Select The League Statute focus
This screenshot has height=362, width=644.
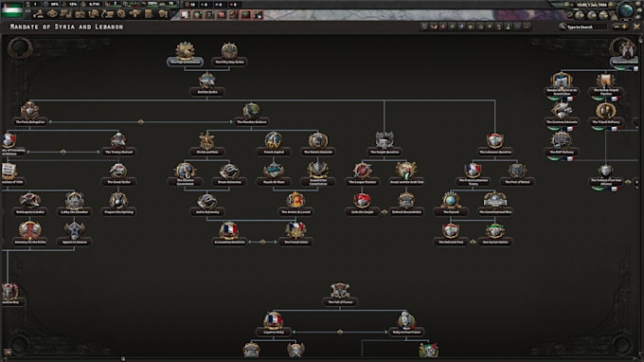tap(362, 173)
